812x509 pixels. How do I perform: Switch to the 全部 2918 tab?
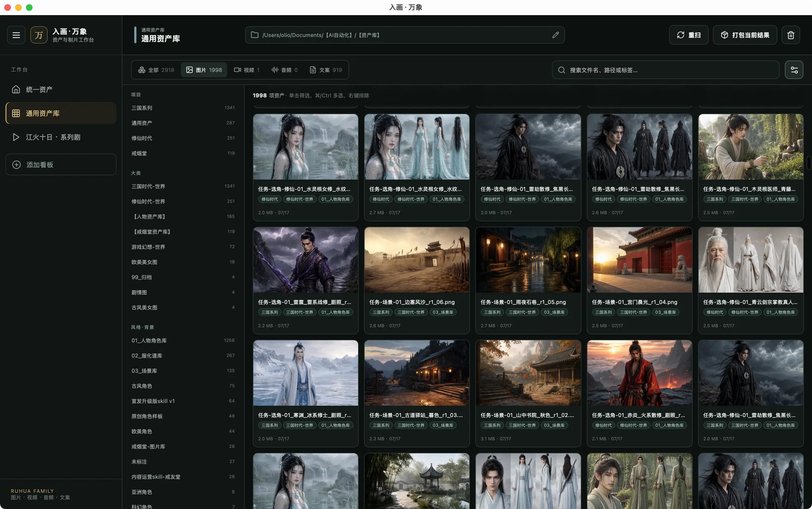click(x=156, y=70)
